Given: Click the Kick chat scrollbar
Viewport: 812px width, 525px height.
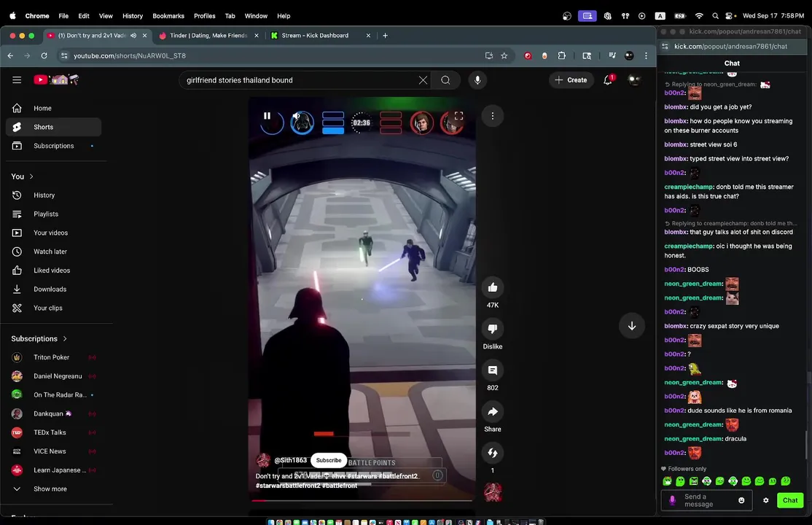Looking at the screenshot, I should click(806, 445).
